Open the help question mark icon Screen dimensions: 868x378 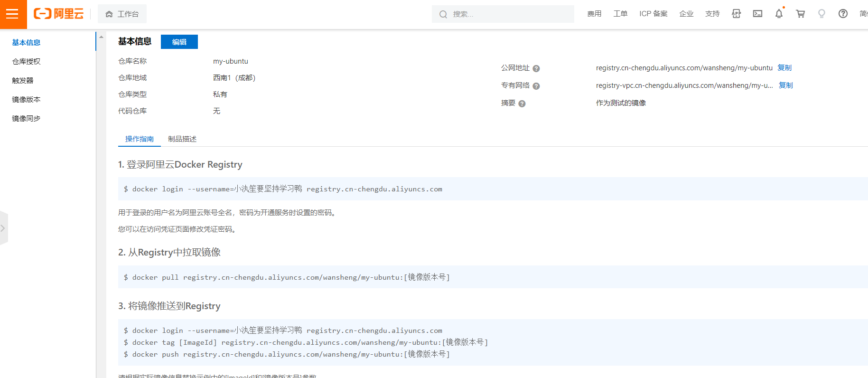pyautogui.click(x=843, y=14)
